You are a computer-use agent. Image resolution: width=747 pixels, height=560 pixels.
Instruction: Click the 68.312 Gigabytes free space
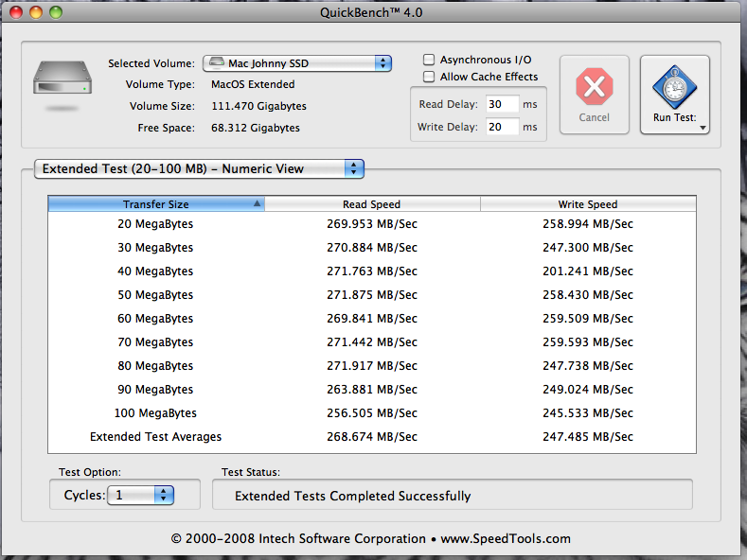[256, 128]
